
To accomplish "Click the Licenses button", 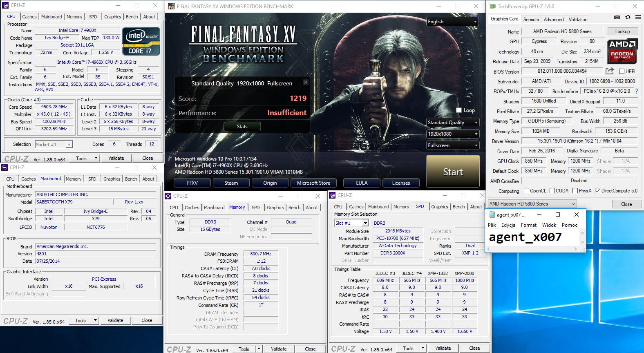I will 401,183.
